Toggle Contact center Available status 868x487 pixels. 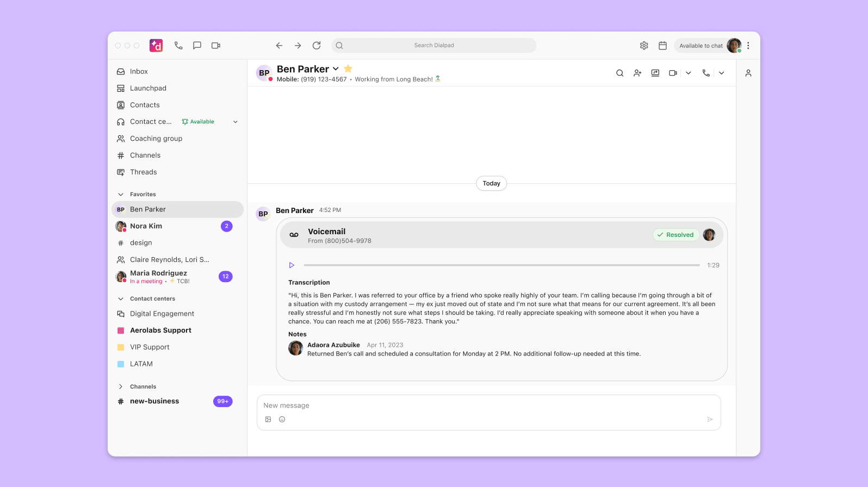point(199,122)
